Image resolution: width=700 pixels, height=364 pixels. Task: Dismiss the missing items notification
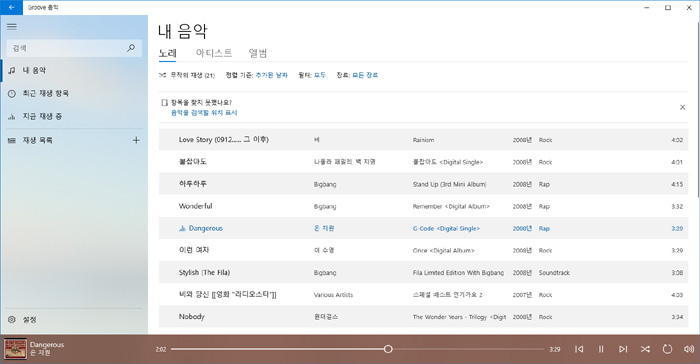point(682,107)
